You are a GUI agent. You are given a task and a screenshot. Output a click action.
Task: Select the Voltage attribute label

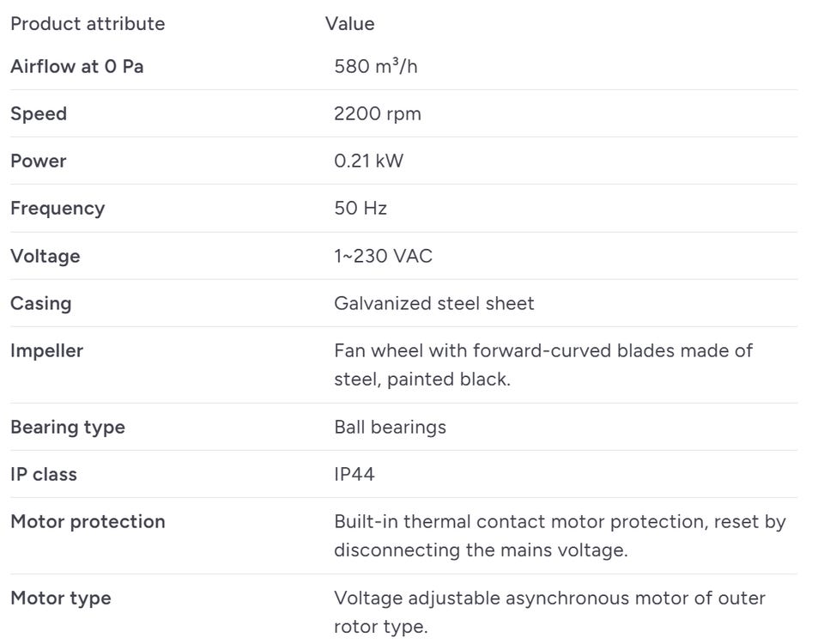coord(45,256)
